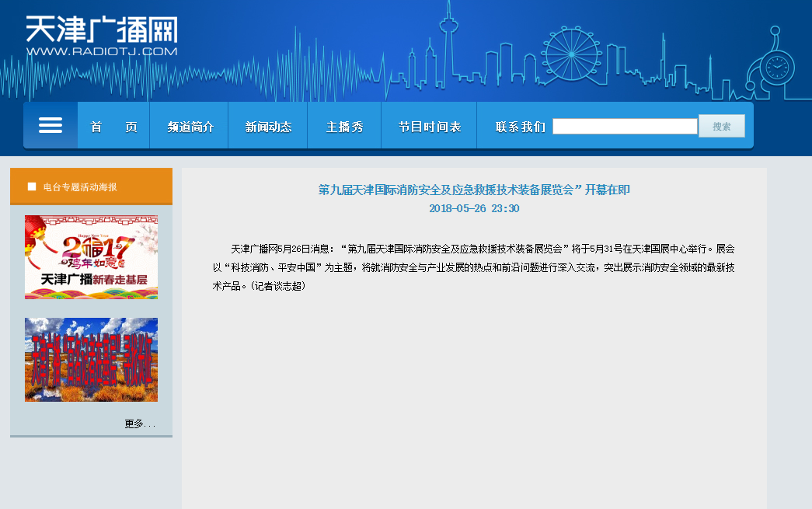Open the 2017 新春走基层 poster thumbnail
Image resolution: width=812 pixels, height=509 pixels.
pos(91,257)
